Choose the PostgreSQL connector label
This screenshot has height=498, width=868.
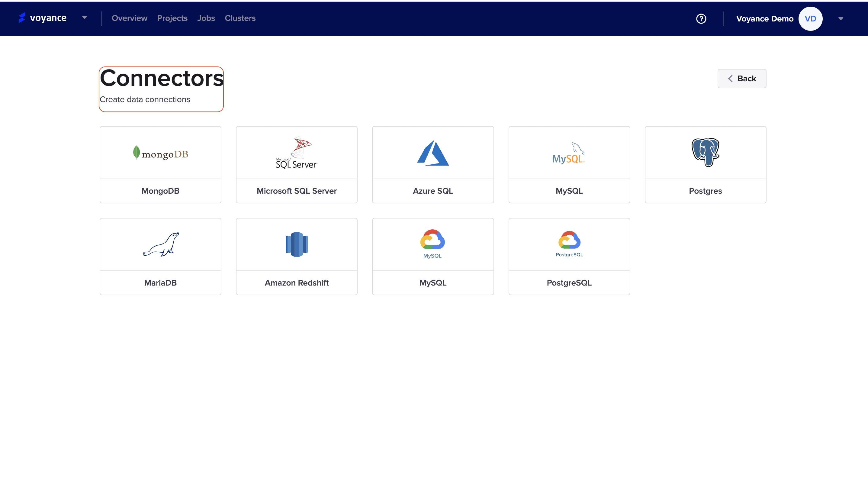[x=569, y=283]
